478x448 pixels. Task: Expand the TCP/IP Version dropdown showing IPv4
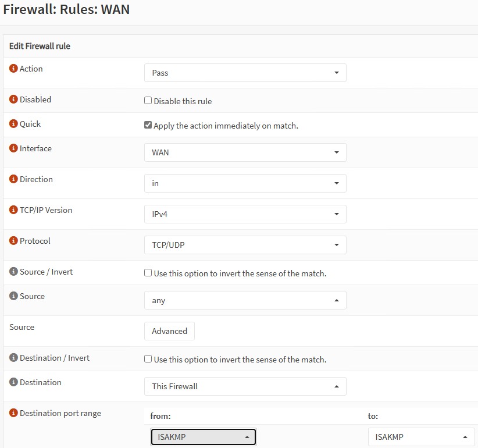(x=245, y=214)
